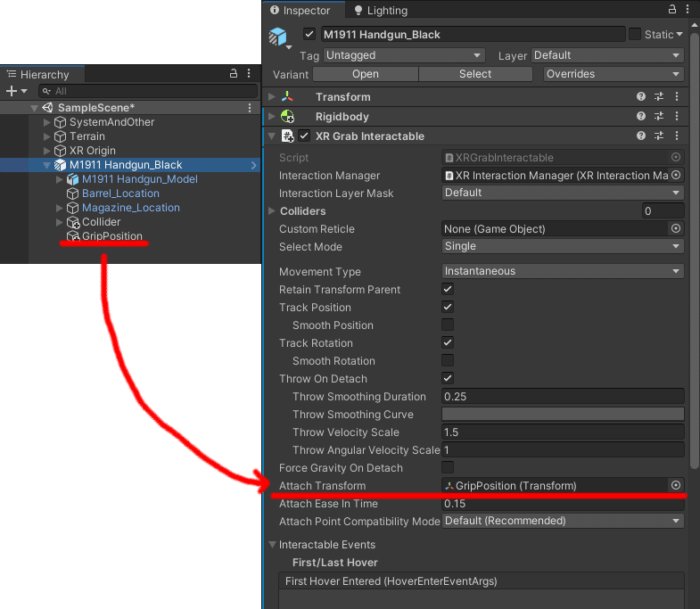Lock the Inspector panel
This screenshot has height=609, width=700.
point(671,9)
